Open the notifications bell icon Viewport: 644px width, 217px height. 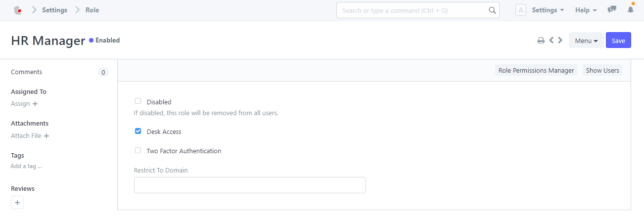pos(631,10)
